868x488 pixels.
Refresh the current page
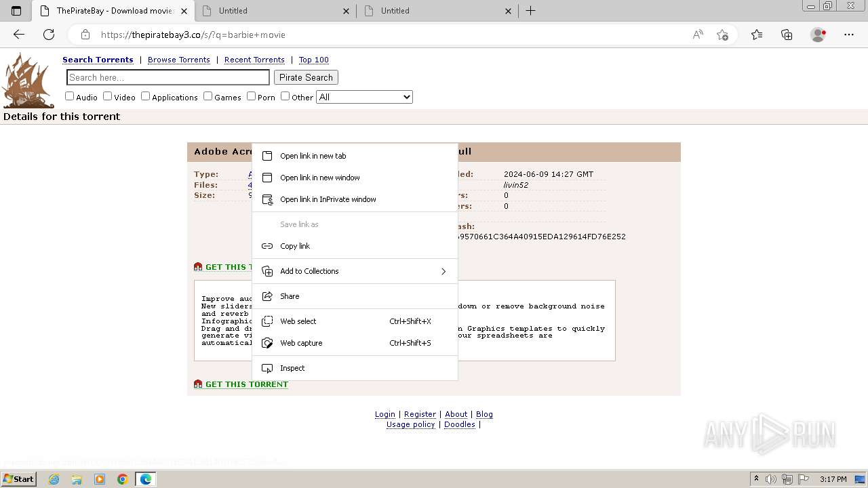pos(49,35)
